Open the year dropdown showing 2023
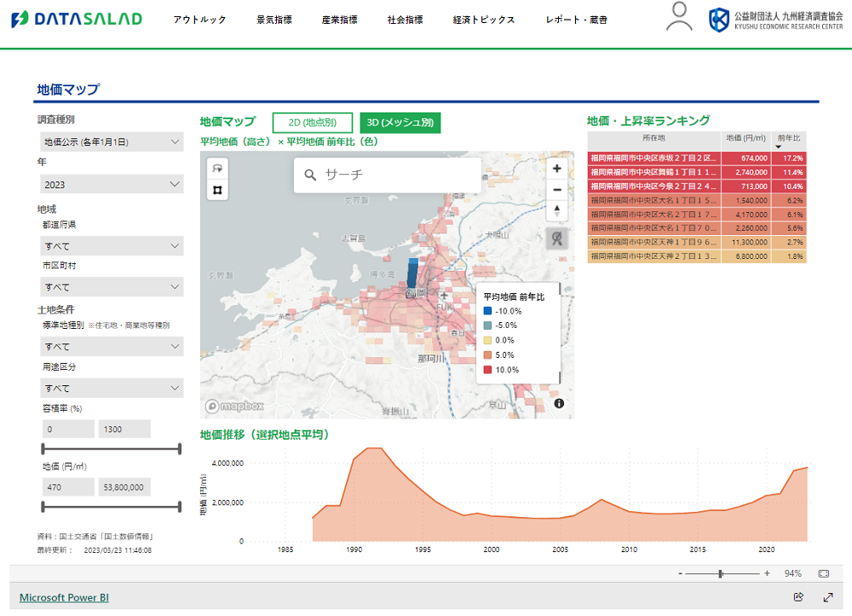The image size is (852, 616). tap(112, 185)
